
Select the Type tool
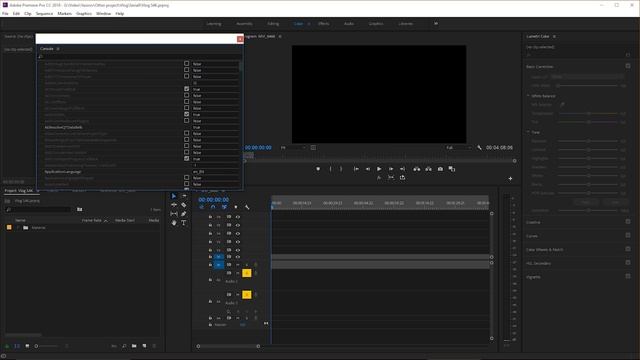184,223
